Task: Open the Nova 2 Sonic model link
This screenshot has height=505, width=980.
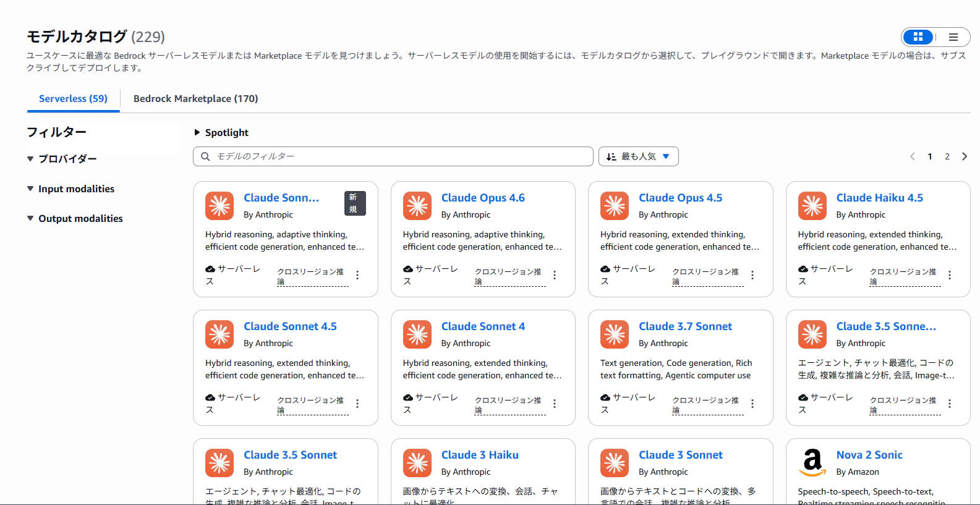Action: [x=869, y=455]
